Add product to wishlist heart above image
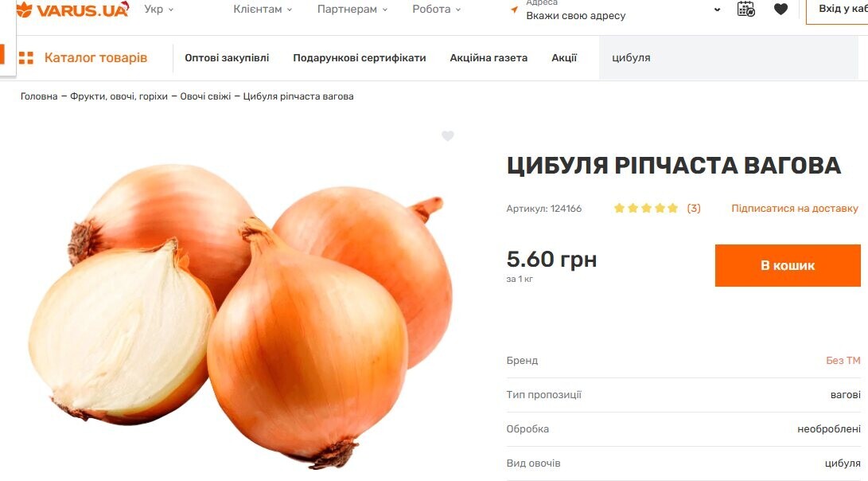The image size is (868, 481). coord(448,135)
